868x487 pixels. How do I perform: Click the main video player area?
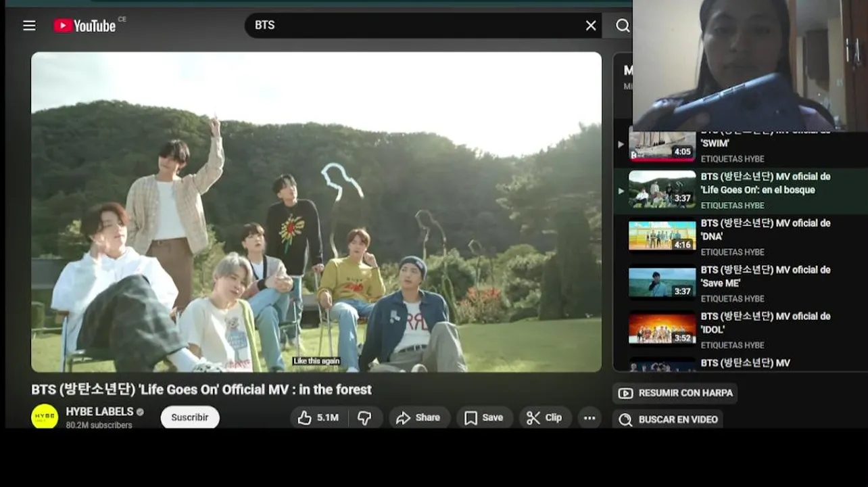coord(316,212)
